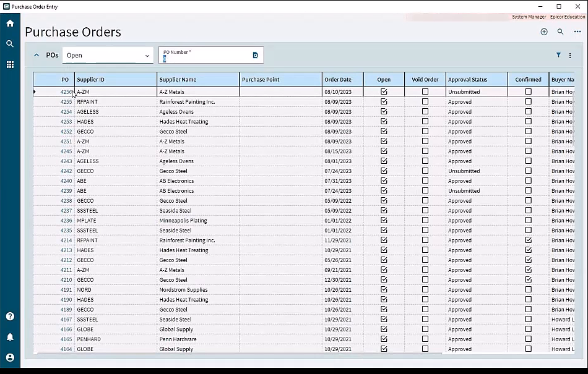
Task: Toggle Confirmed checkbox for PO 4210
Action: tap(529, 279)
